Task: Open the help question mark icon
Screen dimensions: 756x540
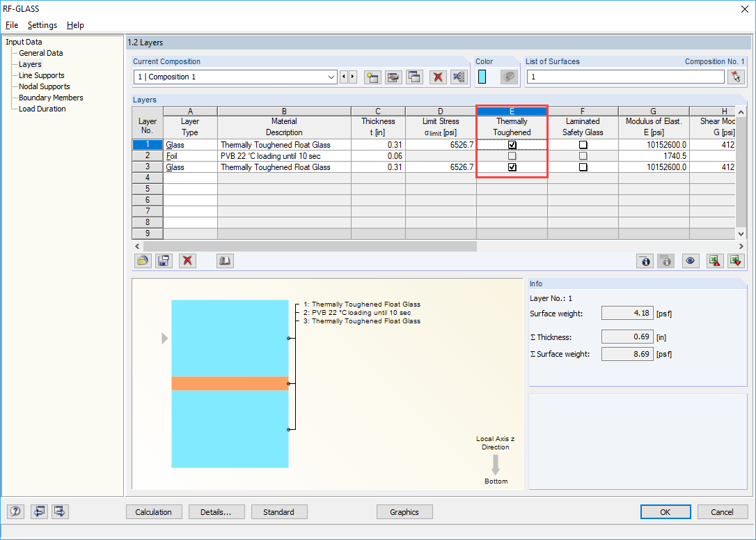Action: point(15,511)
